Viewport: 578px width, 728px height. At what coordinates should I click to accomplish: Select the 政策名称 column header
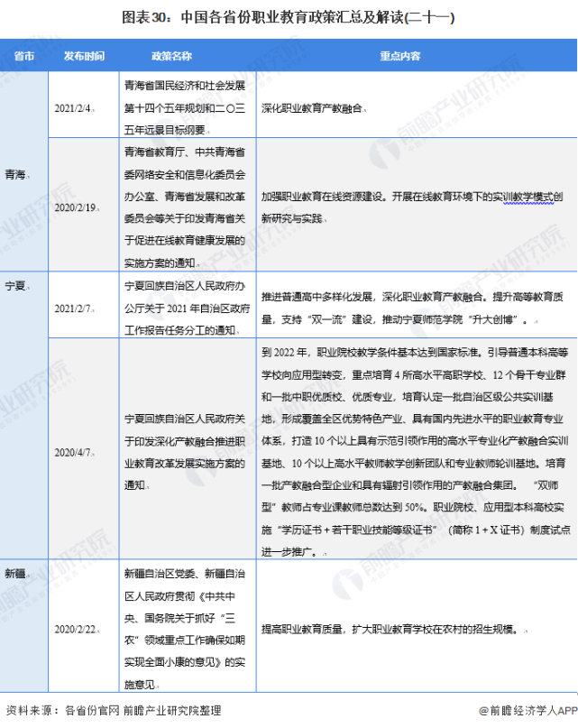[171, 56]
